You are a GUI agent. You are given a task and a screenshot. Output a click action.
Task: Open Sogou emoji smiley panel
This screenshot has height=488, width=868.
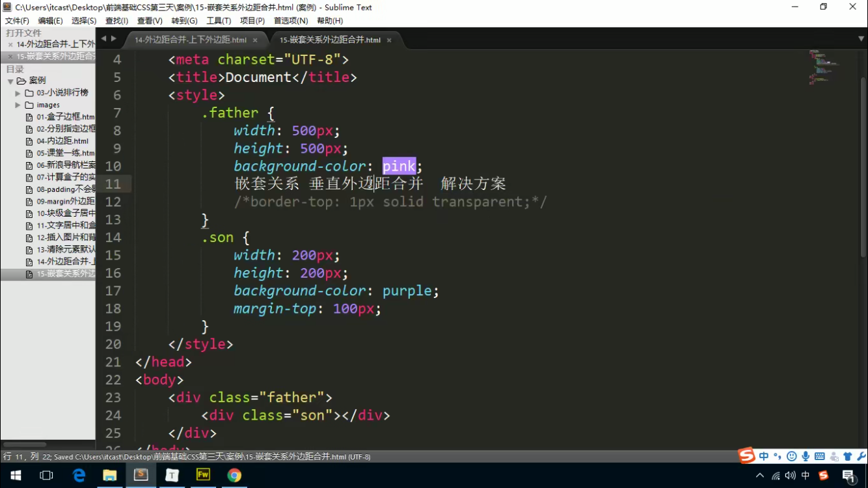(x=792, y=456)
